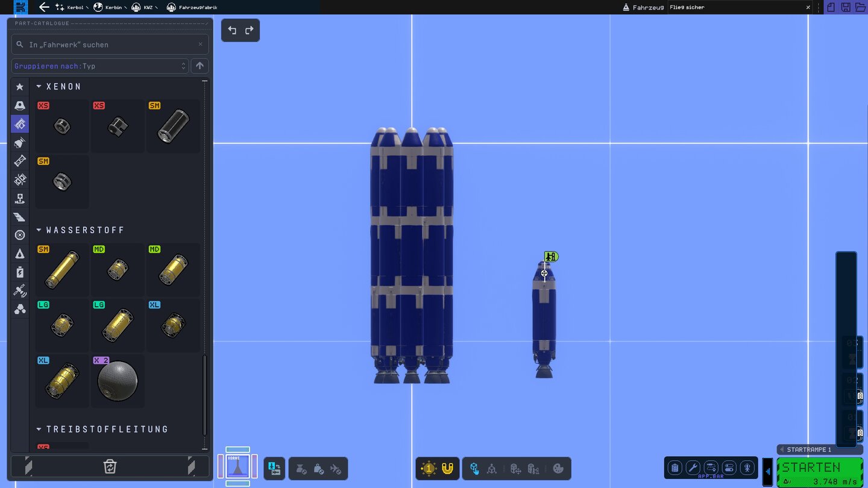The image size is (868, 488).
Task: Select the command pods category icon
Action: (x=20, y=106)
